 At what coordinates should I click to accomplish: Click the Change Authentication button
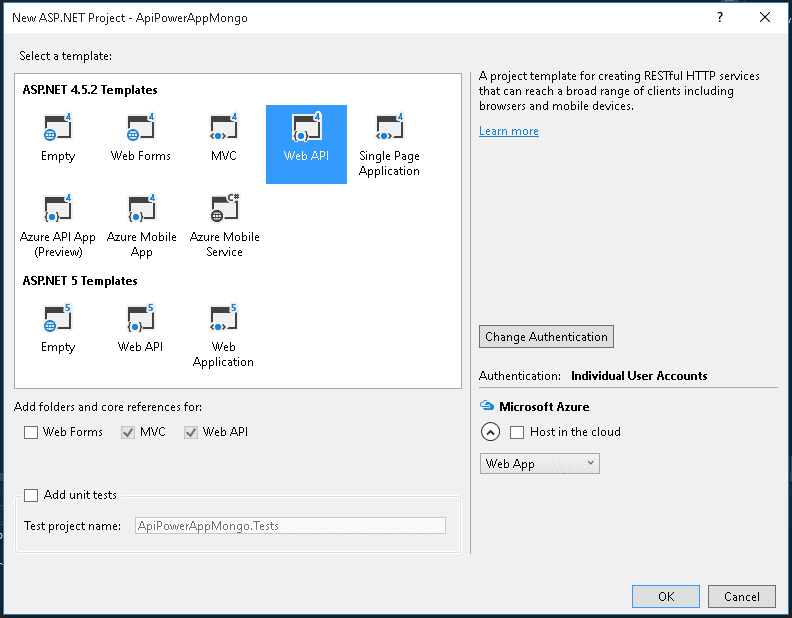tap(546, 337)
